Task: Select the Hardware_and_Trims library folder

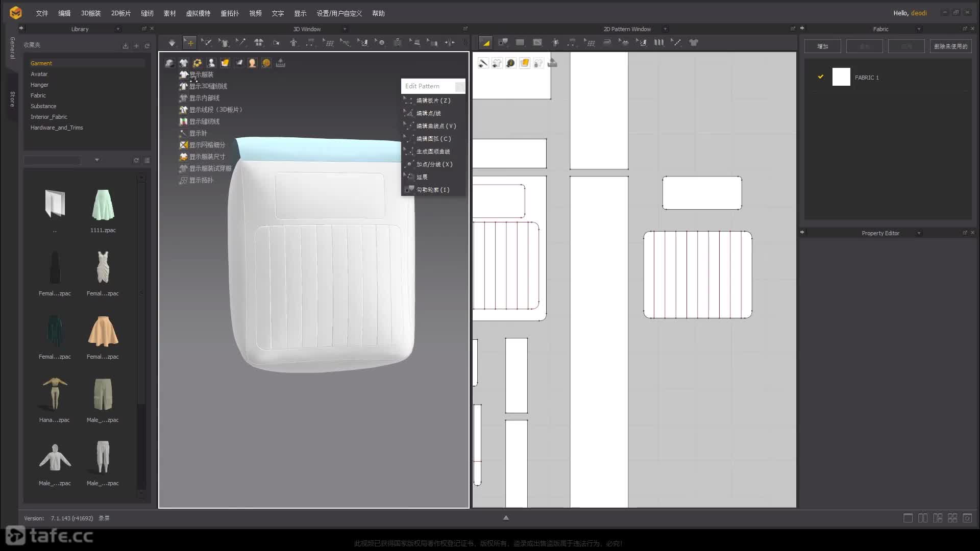Action: 57,128
